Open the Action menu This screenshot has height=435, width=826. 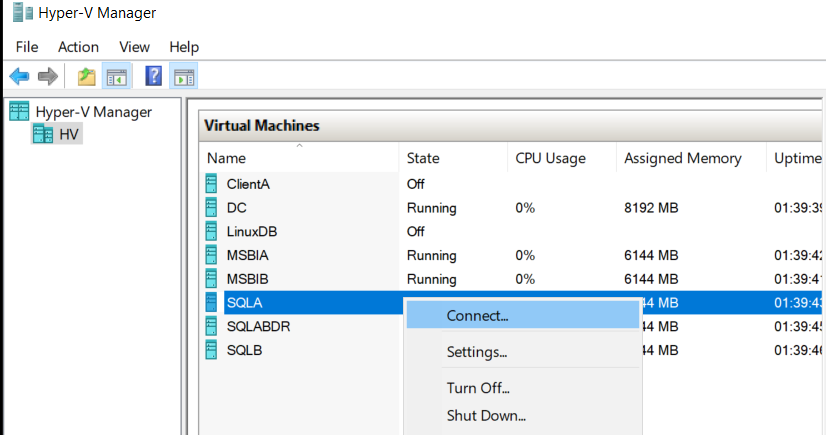coord(78,47)
